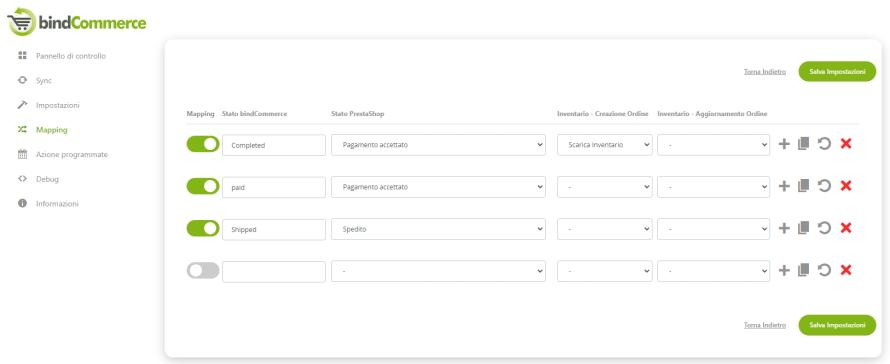Screen dimensions: 890x364
Task: Click the Sync sidebar icon
Action: [22, 80]
